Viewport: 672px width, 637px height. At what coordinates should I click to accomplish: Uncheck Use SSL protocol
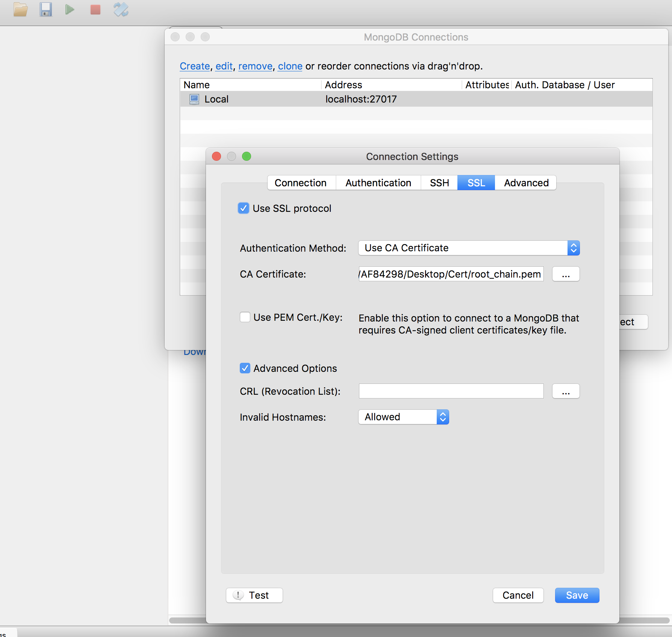(x=244, y=208)
